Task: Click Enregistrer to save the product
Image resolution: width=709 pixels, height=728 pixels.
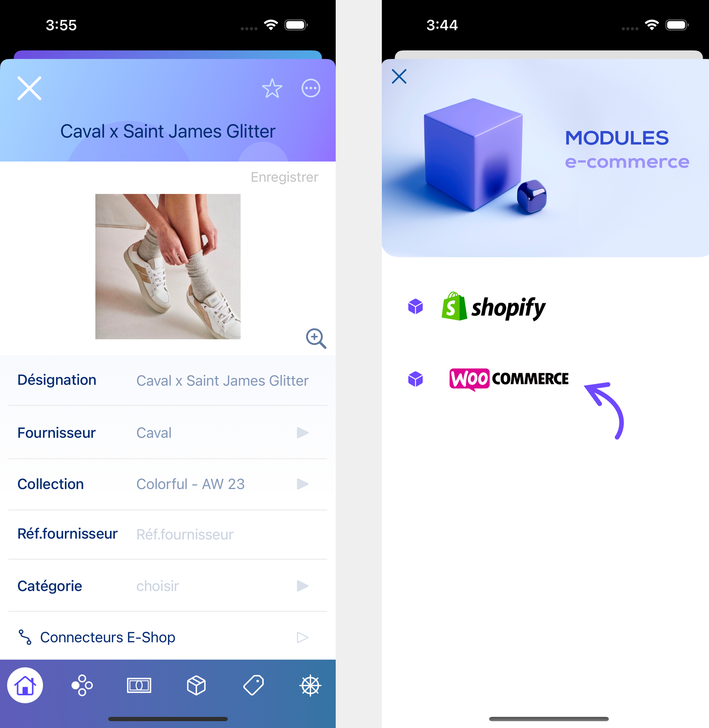Action: click(285, 176)
